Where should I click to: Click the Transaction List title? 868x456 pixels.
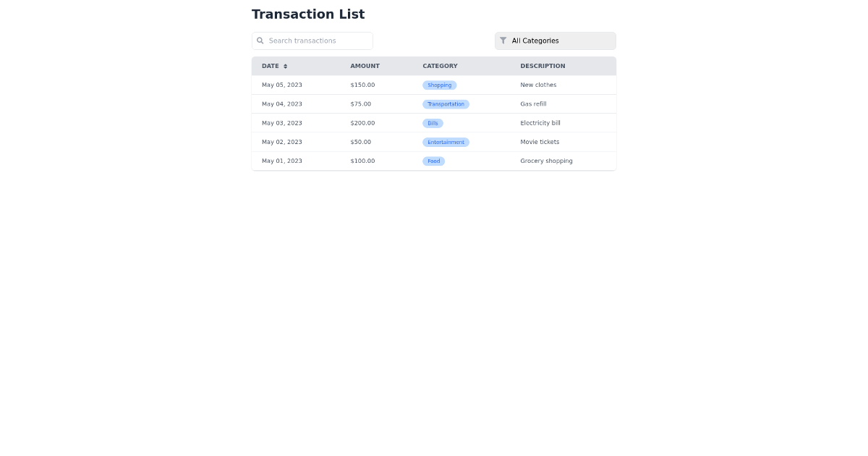[x=308, y=14]
